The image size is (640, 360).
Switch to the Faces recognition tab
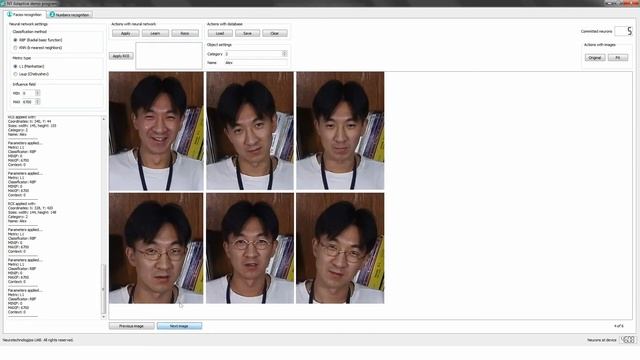pyautogui.click(x=24, y=14)
